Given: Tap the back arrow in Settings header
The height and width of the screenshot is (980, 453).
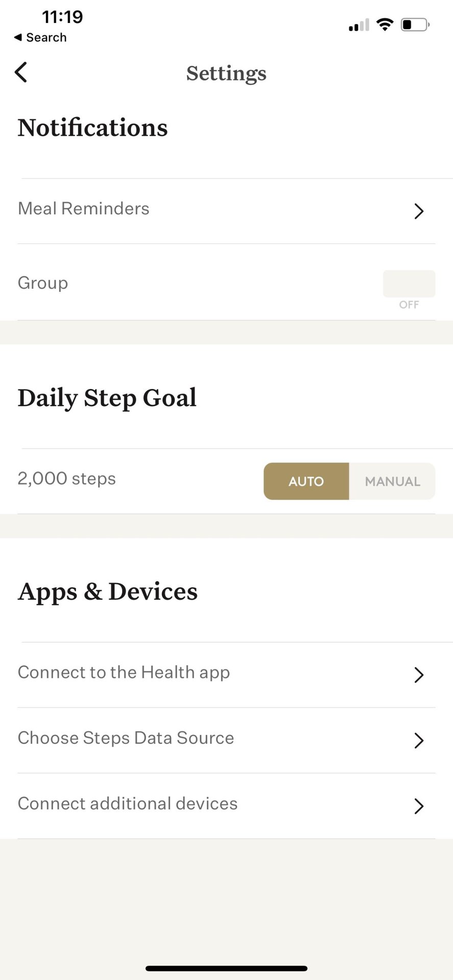Looking at the screenshot, I should [21, 72].
